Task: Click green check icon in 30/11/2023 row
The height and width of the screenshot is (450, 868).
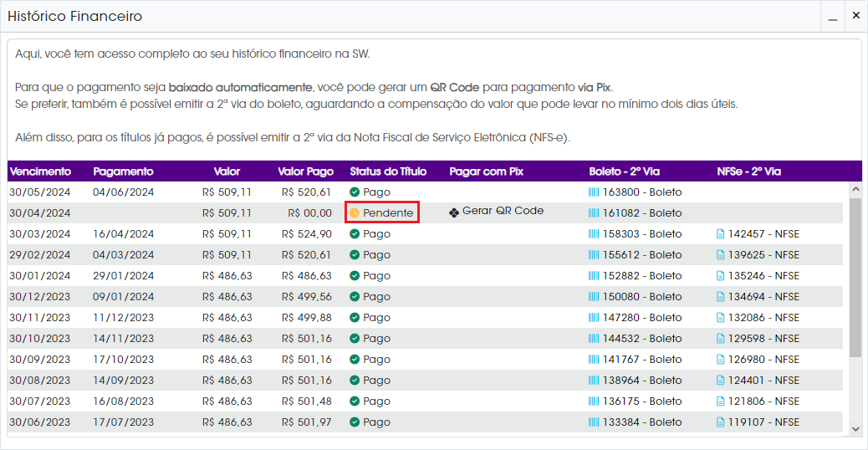Action: (355, 318)
